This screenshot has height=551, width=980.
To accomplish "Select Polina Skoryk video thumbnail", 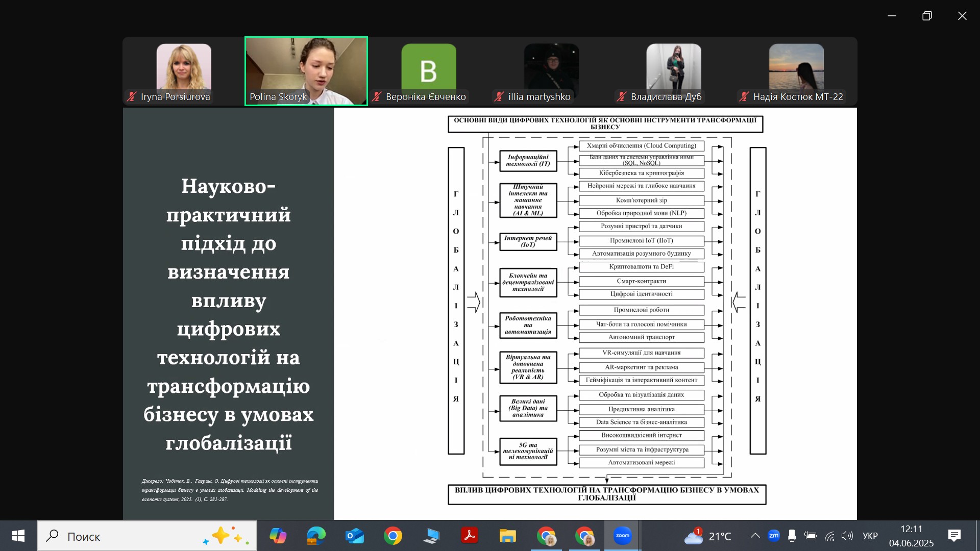I will click(306, 71).
